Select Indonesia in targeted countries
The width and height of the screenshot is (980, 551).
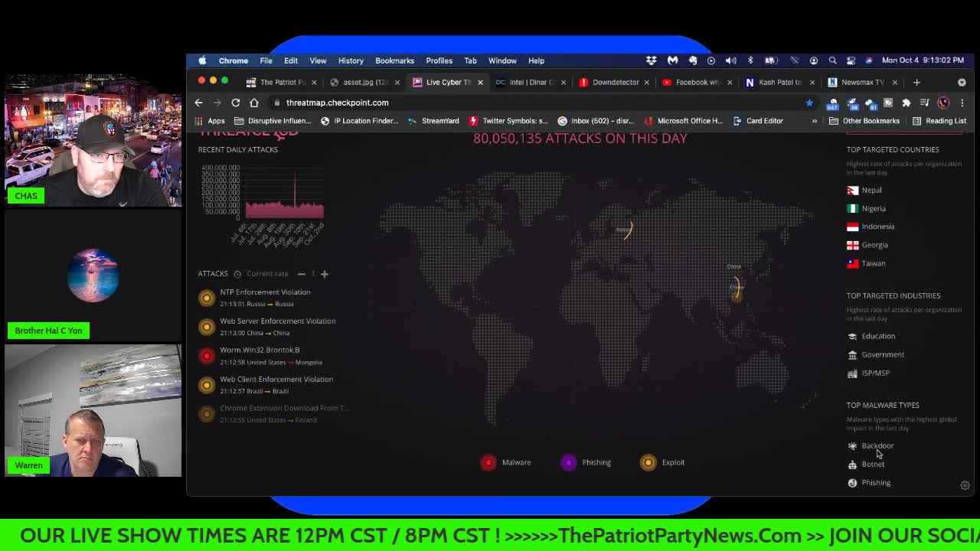pos(871,227)
